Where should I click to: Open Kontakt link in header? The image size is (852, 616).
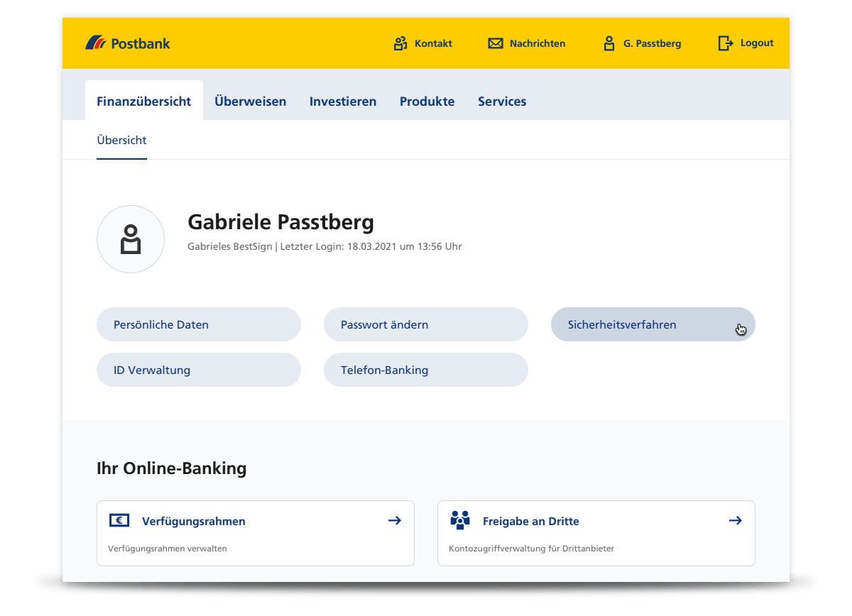coord(434,43)
